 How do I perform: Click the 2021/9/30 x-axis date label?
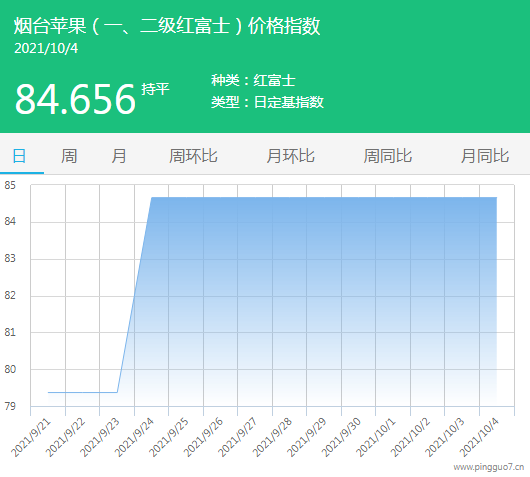(x=341, y=437)
